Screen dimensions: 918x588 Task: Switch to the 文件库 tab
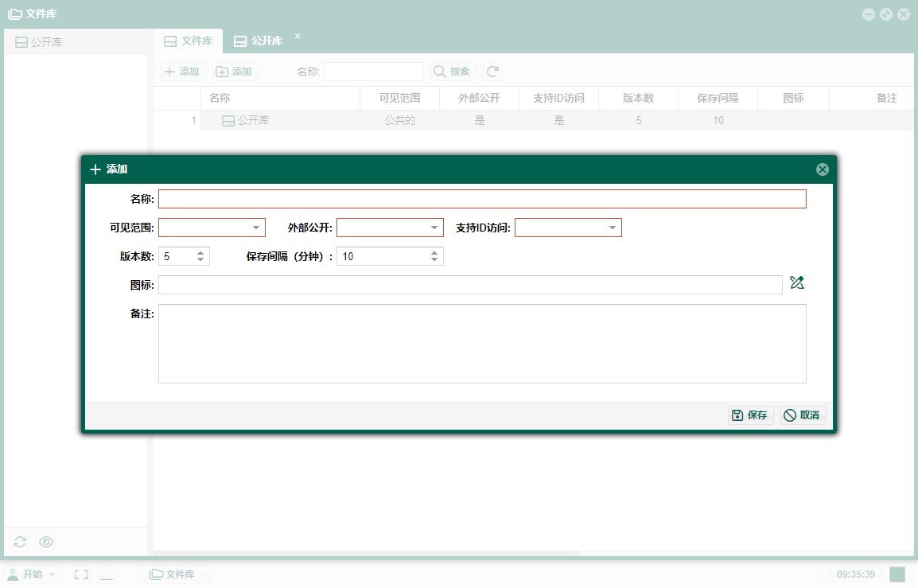[188, 41]
